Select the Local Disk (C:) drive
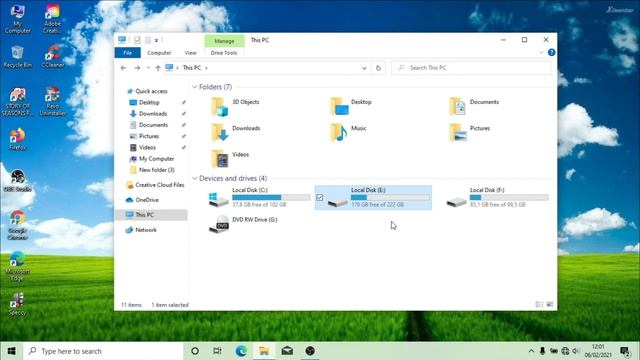640x360 pixels. coord(259,198)
